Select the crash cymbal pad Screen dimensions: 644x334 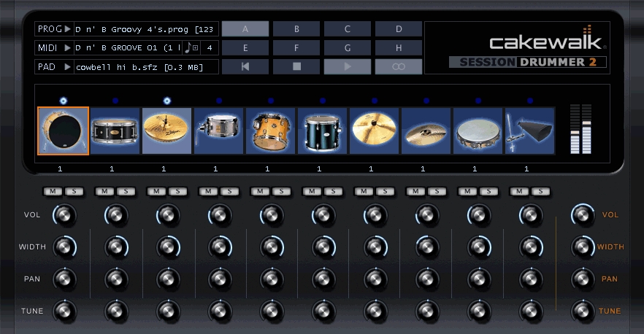pyautogui.click(x=374, y=131)
